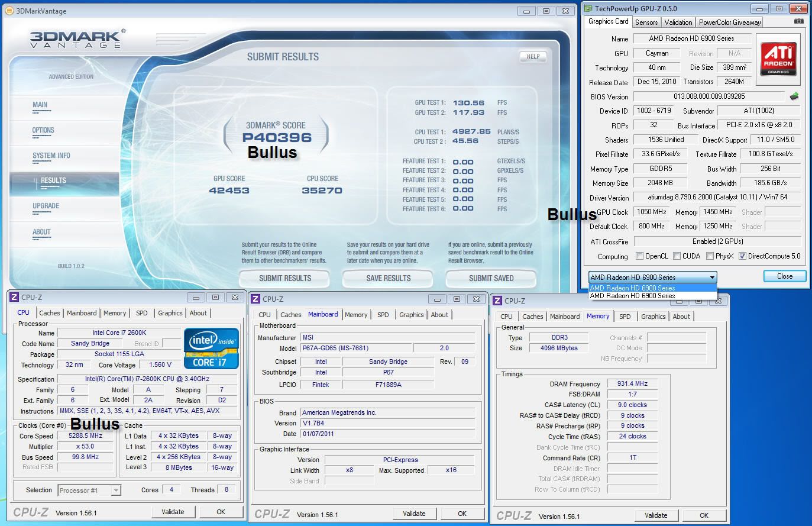Click the BIOS date 01/07/2011 field
The width and height of the screenshot is (812, 526).
[387, 434]
